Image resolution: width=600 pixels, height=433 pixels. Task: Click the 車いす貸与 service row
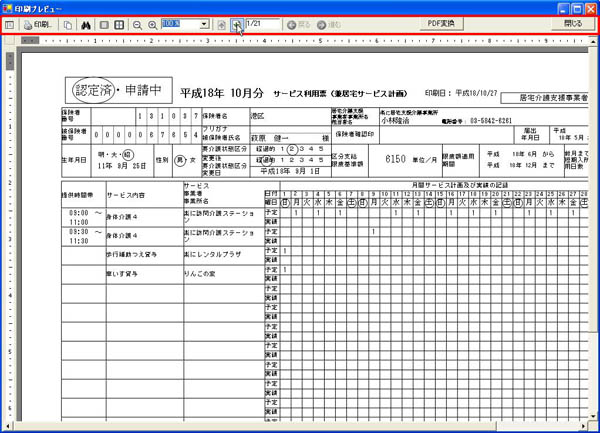(x=122, y=274)
